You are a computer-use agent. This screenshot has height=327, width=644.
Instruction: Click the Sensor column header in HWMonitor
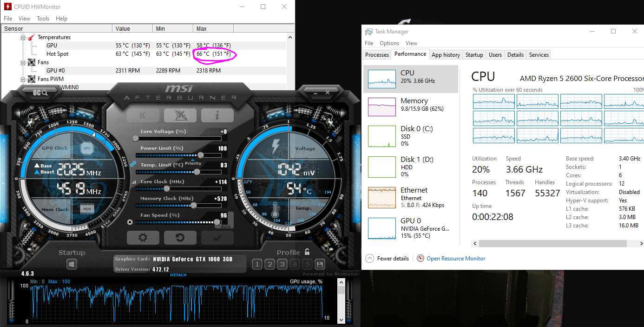coord(57,29)
